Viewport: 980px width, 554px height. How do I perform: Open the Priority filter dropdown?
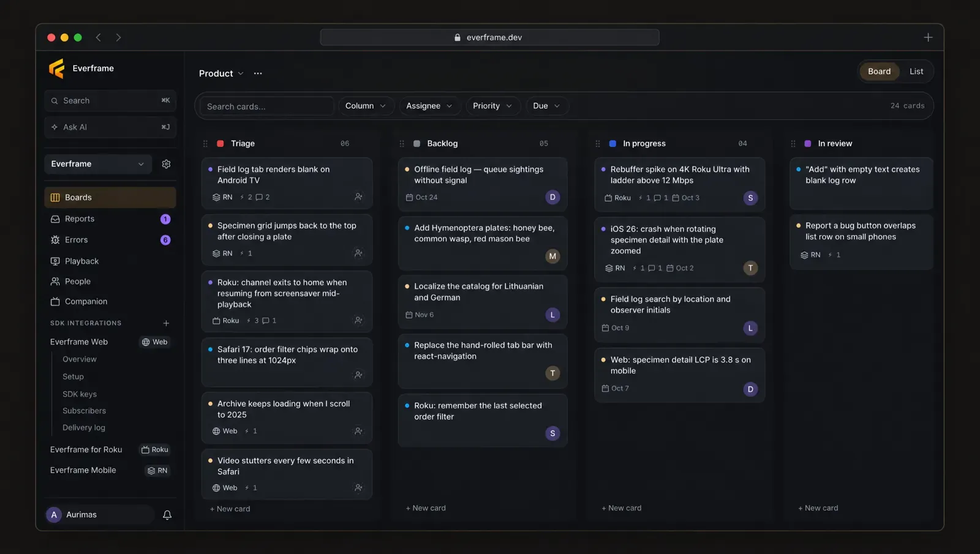click(x=492, y=106)
